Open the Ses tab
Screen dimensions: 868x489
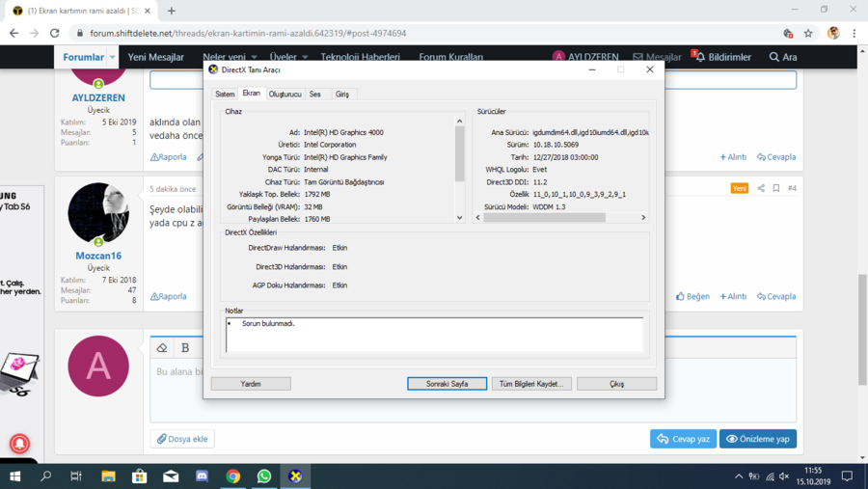point(315,95)
